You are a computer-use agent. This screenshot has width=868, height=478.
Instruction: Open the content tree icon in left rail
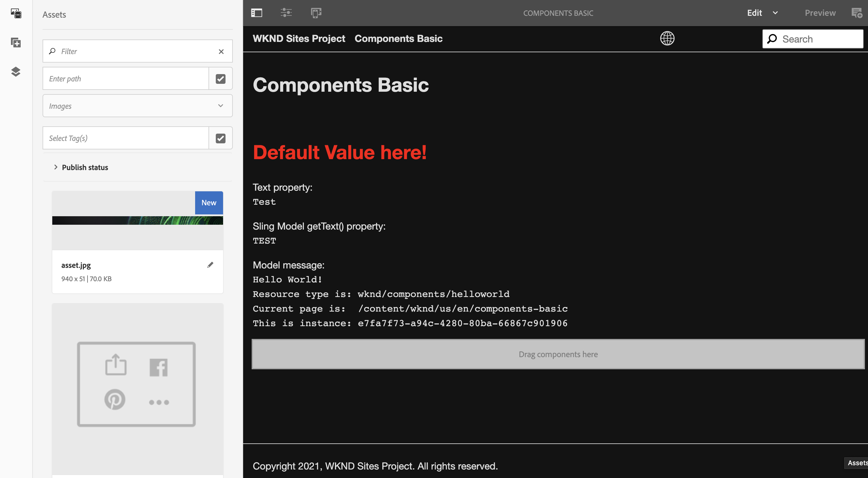15,72
